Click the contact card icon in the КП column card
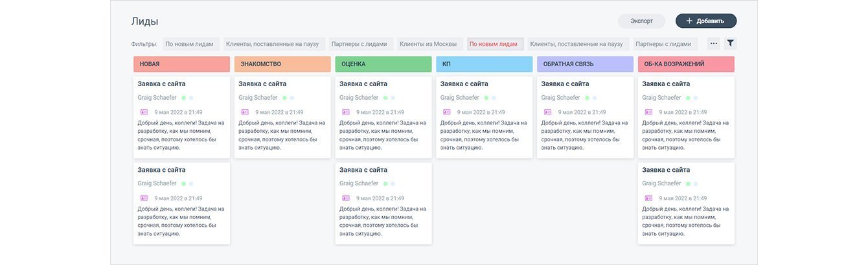The image size is (868, 265). coord(447,112)
